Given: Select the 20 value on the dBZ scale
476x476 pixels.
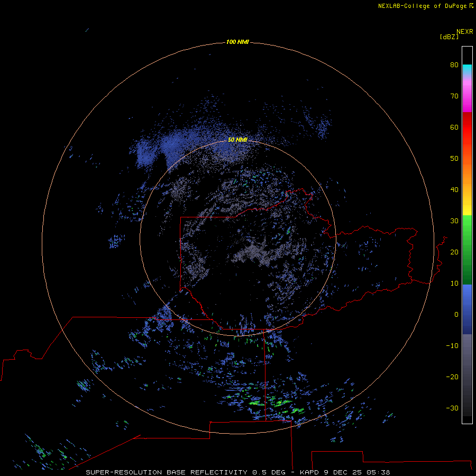Looking at the screenshot, I should point(454,252).
